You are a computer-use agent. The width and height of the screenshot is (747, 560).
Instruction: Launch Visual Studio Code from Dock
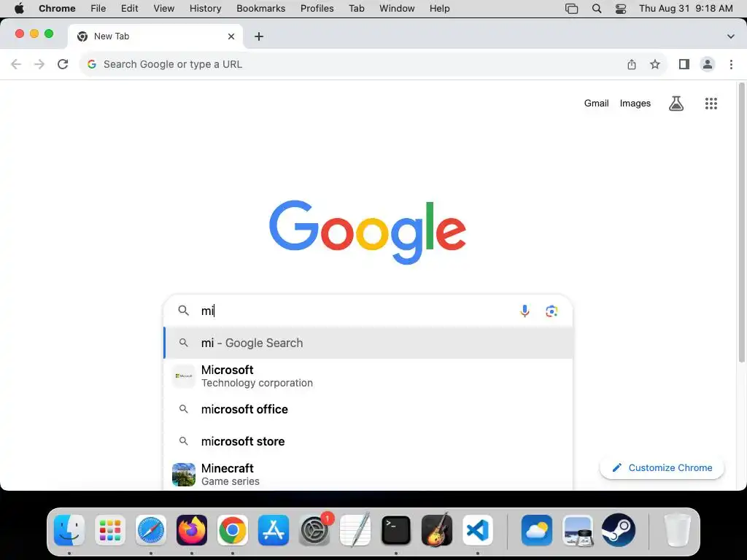pyautogui.click(x=478, y=530)
